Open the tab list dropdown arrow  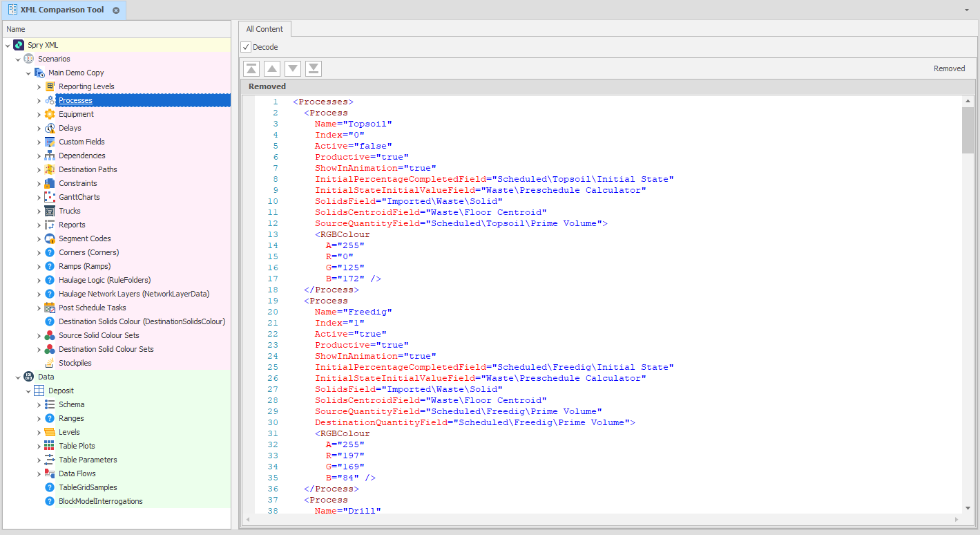click(966, 10)
